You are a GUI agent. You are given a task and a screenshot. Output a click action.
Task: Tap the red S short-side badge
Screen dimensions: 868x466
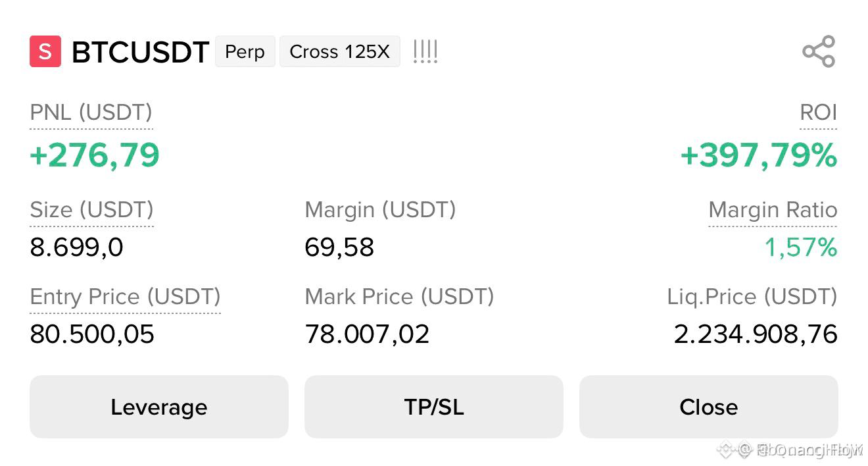pyautogui.click(x=45, y=51)
